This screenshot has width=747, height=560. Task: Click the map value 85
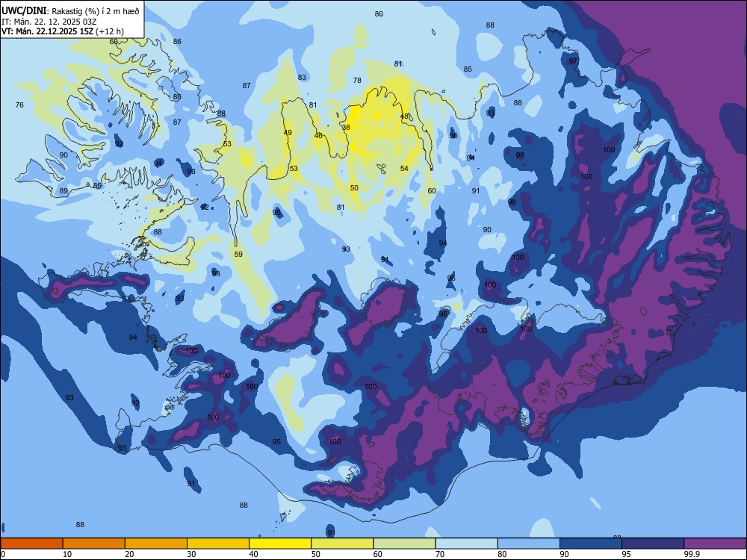pos(468,69)
